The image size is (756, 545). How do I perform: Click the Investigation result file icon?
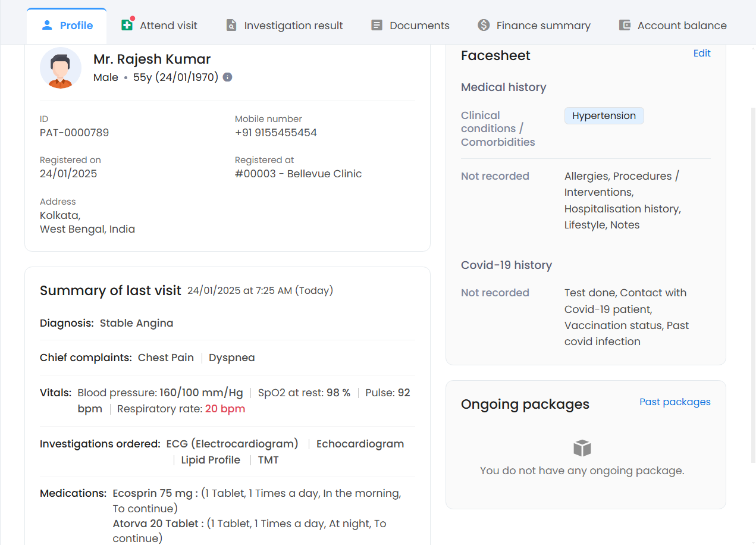[231, 26]
